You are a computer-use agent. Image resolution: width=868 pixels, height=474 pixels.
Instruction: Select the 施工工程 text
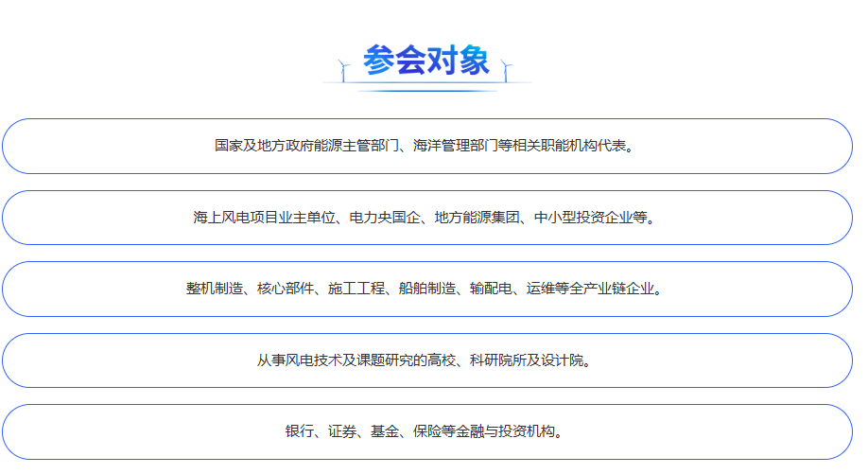[356, 289]
